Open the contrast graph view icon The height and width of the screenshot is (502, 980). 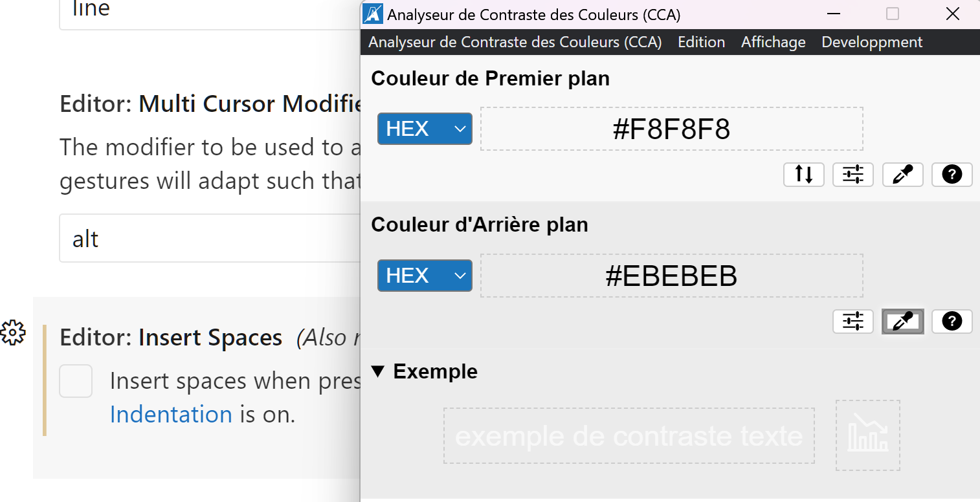[x=867, y=435]
